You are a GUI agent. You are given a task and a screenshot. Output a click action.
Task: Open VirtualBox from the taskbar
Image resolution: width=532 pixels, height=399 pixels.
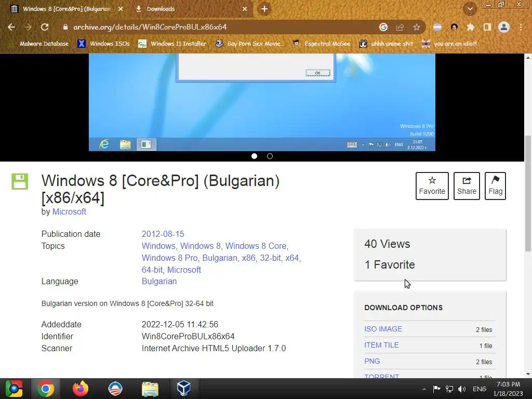pos(184,389)
